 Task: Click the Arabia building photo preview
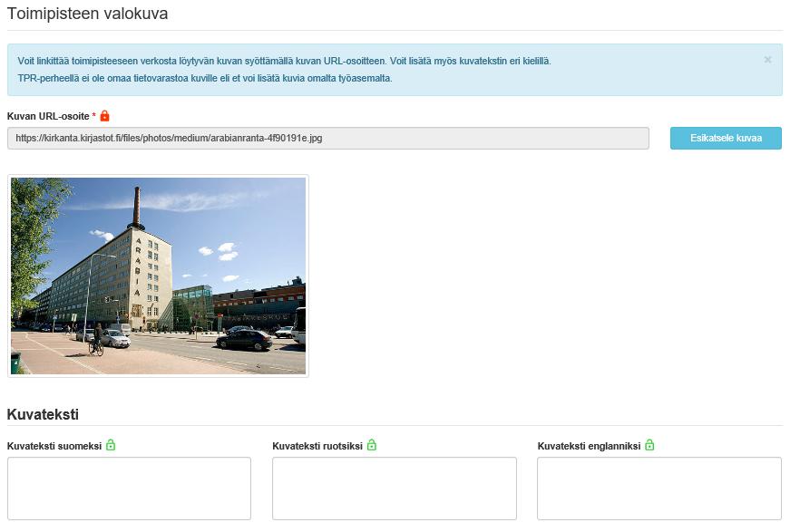pos(158,276)
